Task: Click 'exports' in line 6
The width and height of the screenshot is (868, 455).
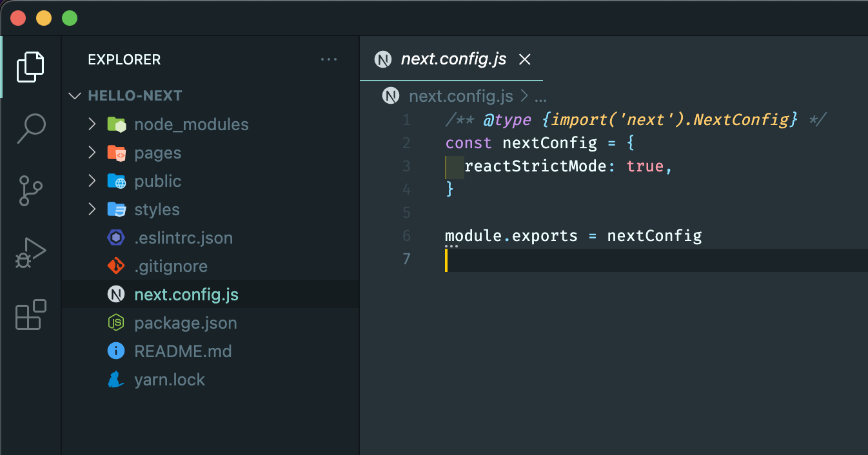Action: coord(545,236)
